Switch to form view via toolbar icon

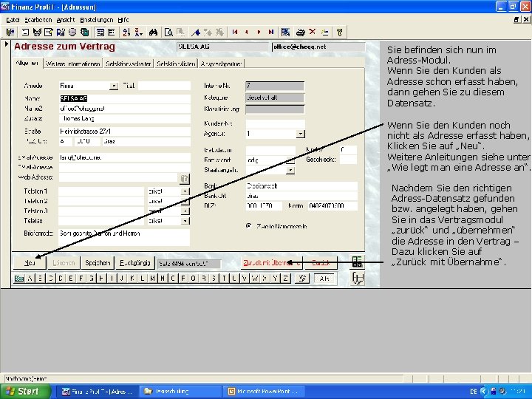pos(100,33)
